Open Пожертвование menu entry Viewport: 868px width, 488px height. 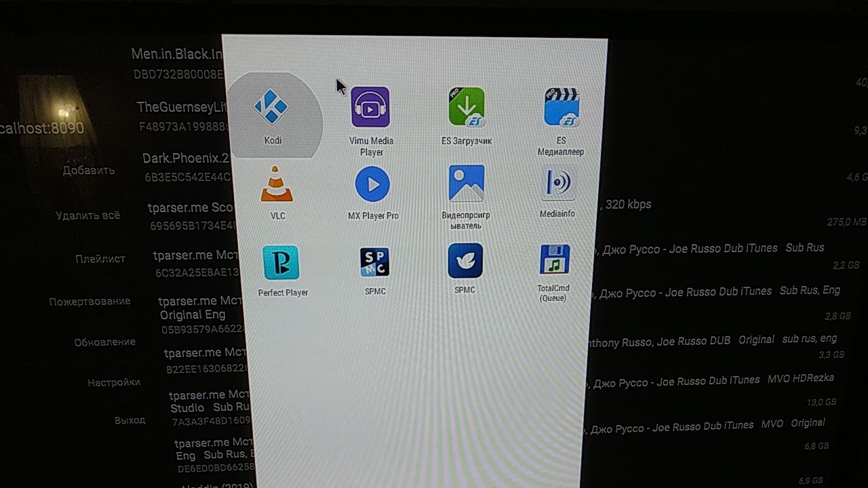click(x=90, y=301)
